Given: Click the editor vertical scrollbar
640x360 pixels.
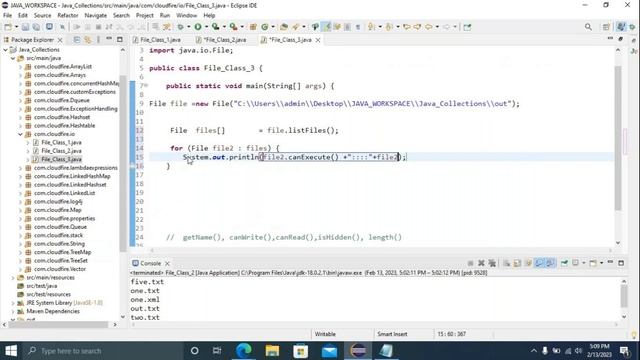Looking at the screenshot, I should [618, 139].
